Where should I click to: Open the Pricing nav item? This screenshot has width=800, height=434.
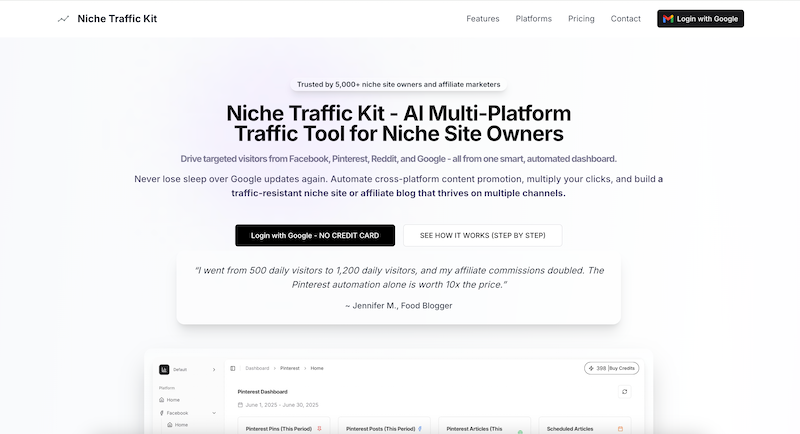(x=581, y=19)
